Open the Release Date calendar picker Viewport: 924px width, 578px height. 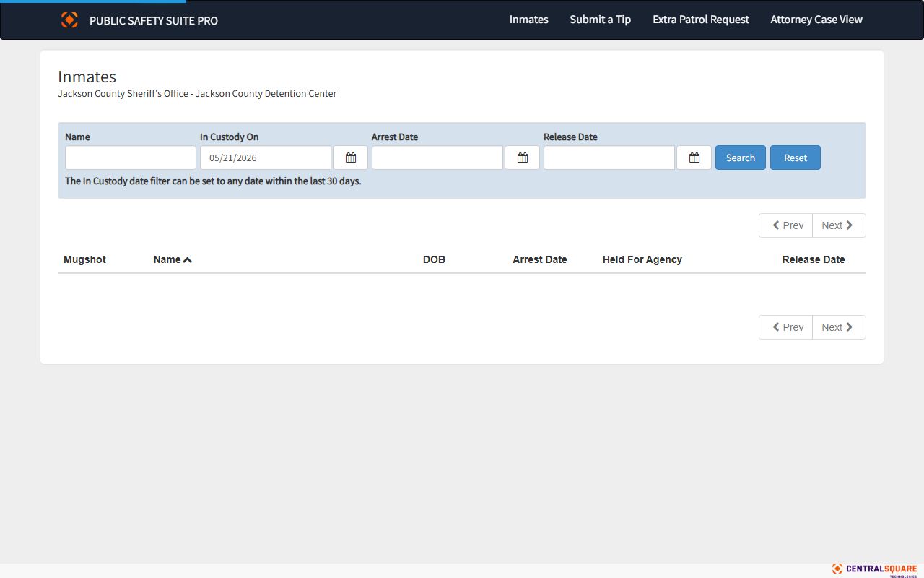[x=694, y=158]
